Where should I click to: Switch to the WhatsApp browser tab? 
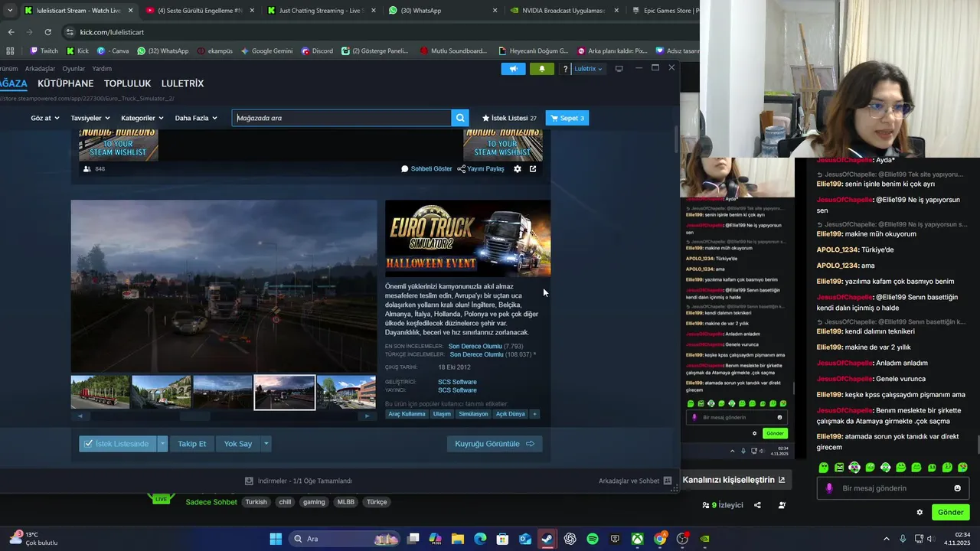(440, 11)
